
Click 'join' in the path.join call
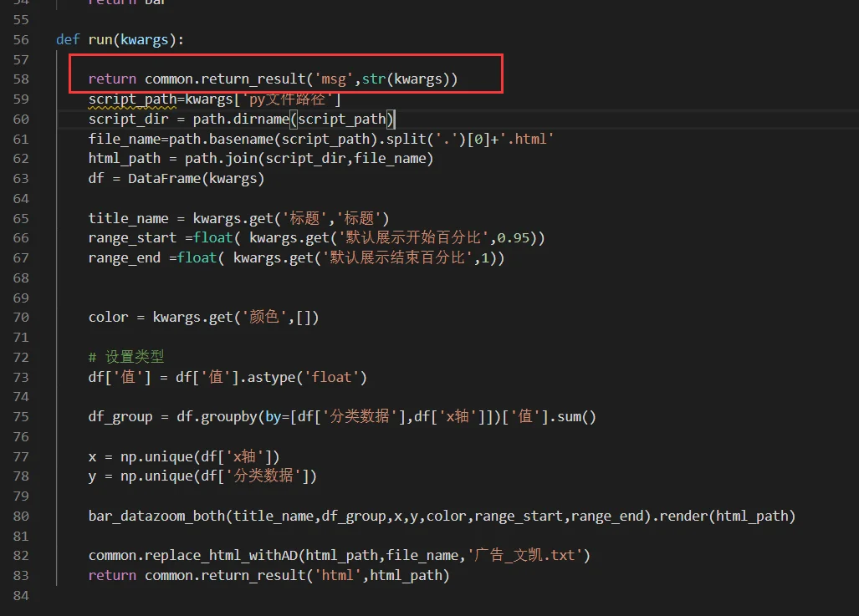(241, 159)
